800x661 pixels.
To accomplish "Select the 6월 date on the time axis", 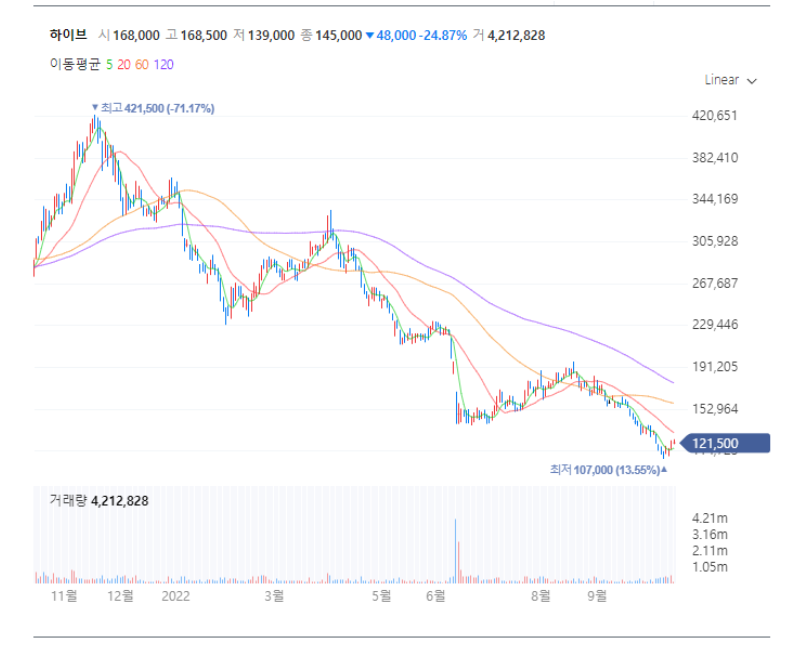I will pyautogui.click(x=435, y=596).
